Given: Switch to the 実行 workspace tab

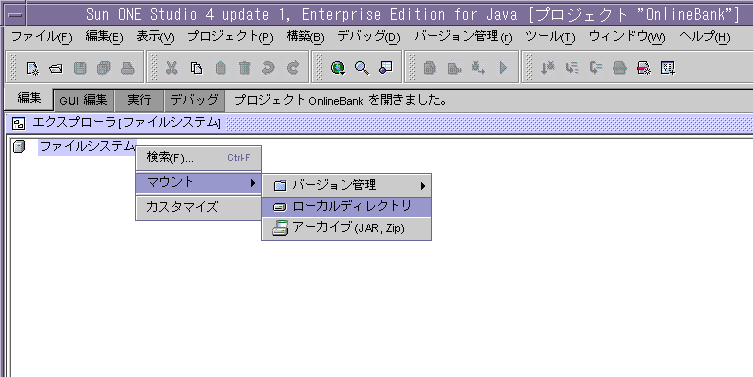Looking at the screenshot, I should [139, 100].
